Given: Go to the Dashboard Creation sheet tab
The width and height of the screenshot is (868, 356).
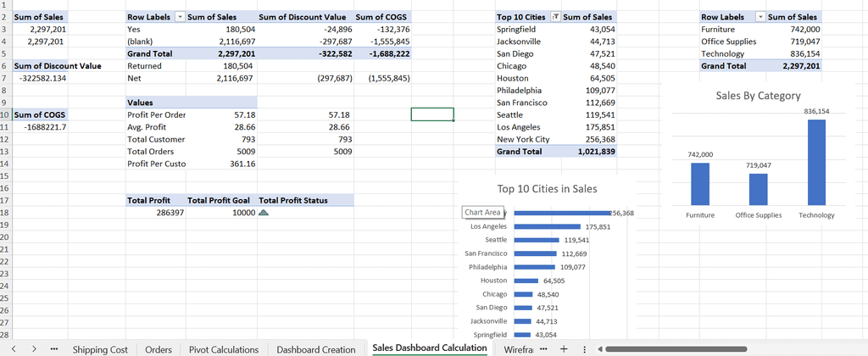Looking at the screenshot, I should point(315,349).
